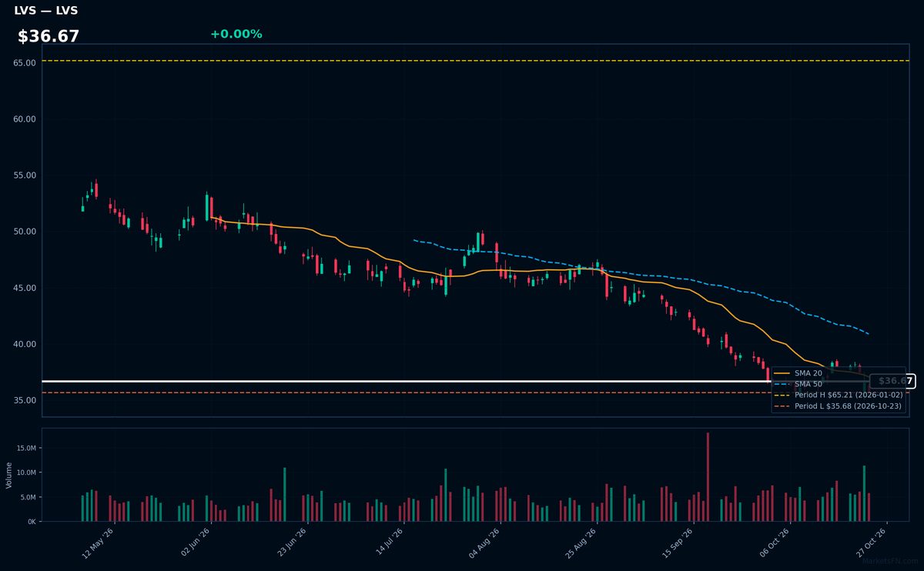Viewport: 924px width, 571px height.
Task: Click the 55.00 price axis label
Action: pyautogui.click(x=25, y=175)
